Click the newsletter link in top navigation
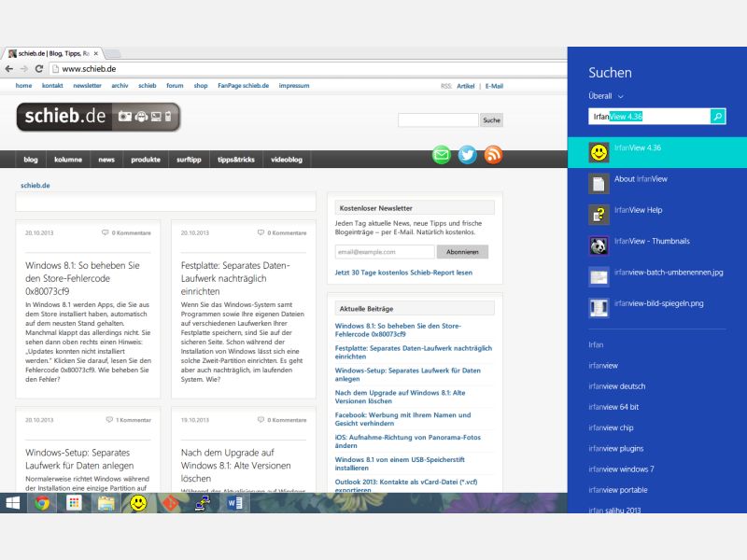This screenshot has height=560, width=747. point(87,86)
